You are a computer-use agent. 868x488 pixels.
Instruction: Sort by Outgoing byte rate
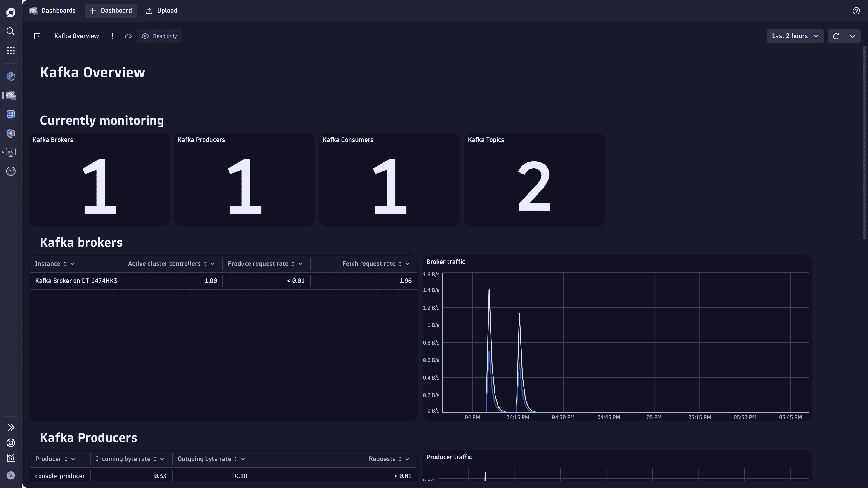pyautogui.click(x=236, y=459)
